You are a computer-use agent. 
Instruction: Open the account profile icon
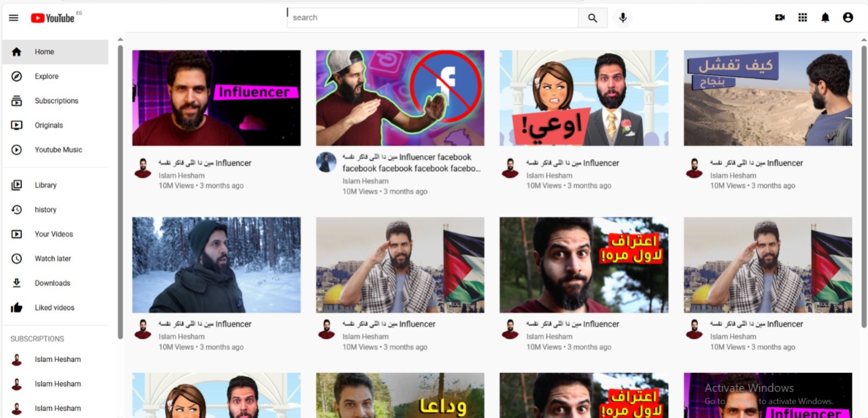(847, 17)
